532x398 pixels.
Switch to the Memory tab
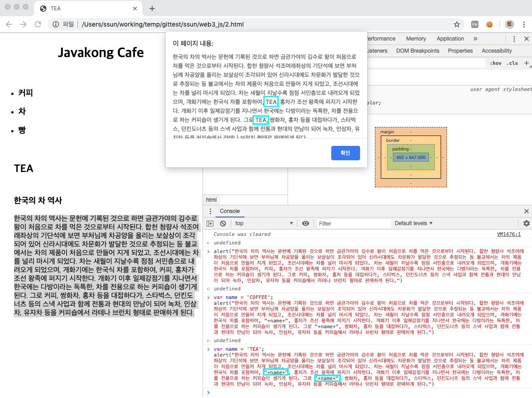(415, 39)
